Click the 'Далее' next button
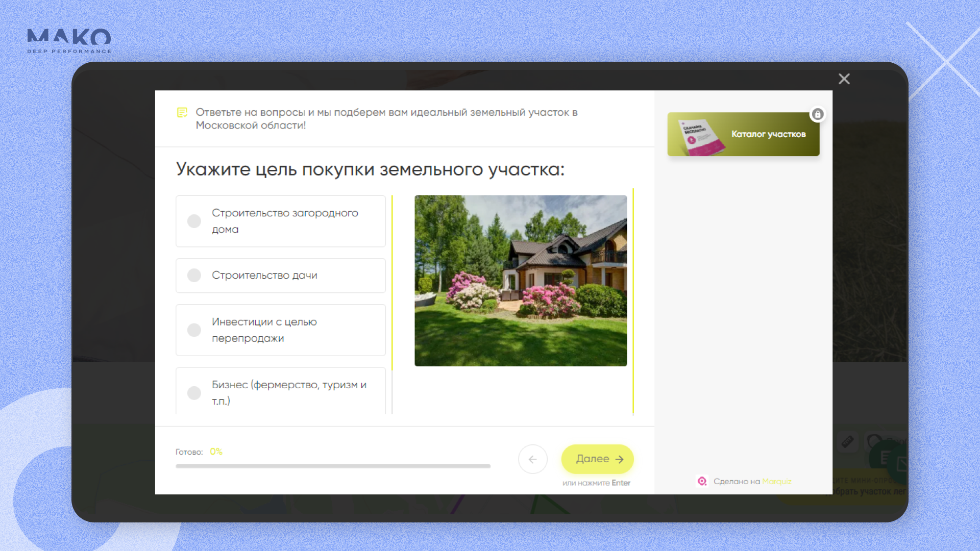 597,459
